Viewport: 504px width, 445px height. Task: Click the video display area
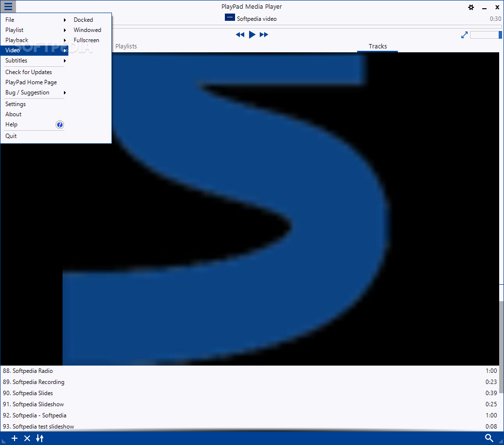pyautogui.click(x=250, y=209)
